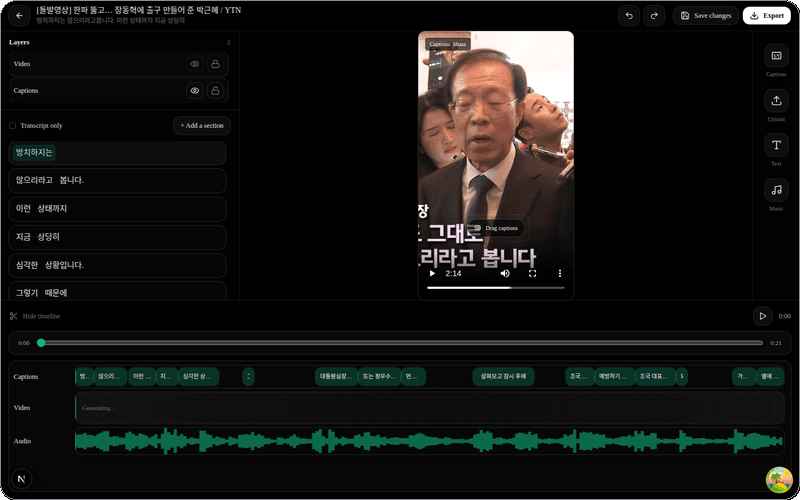Screen dimensions: 800x500
Task: Hide the Captions layer with eye icon
Action: [x=195, y=90]
